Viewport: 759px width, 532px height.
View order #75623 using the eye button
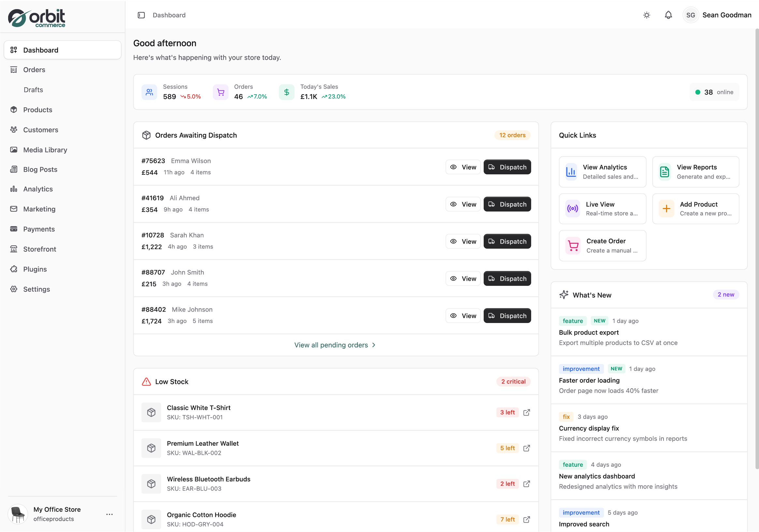pyautogui.click(x=462, y=167)
